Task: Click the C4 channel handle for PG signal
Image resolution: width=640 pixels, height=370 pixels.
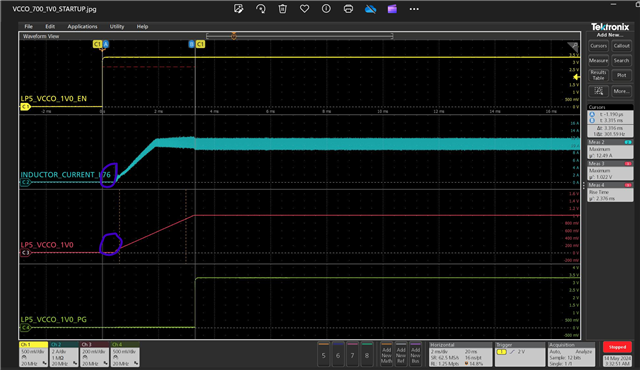Action: 25,328
